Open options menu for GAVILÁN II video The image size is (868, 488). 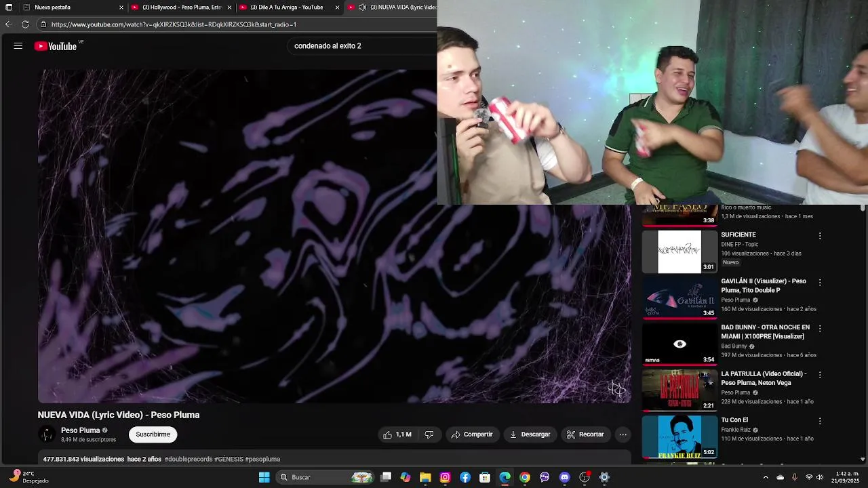coord(820,282)
